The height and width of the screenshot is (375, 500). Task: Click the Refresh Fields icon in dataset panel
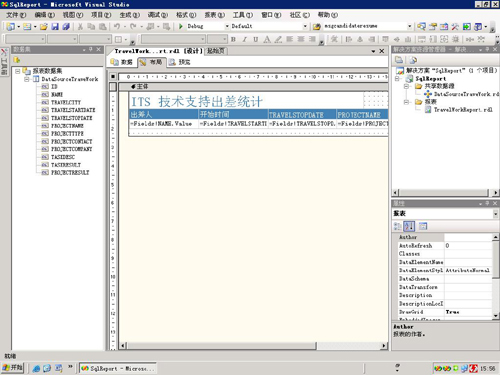pos(17,60)
